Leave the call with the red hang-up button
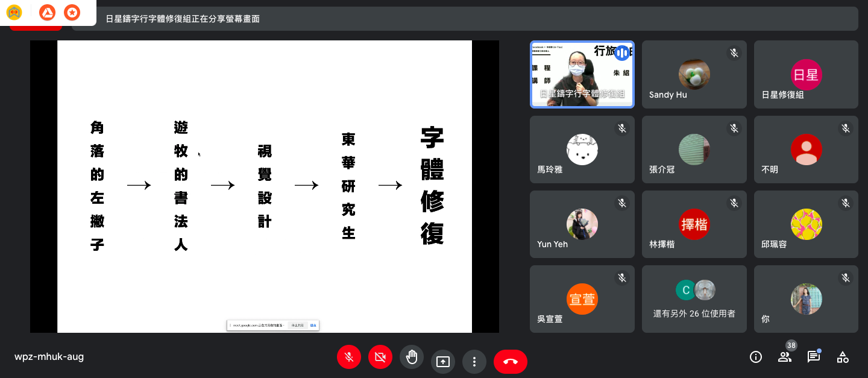Screen dimensions: 868x378 [x=510, y=362]
